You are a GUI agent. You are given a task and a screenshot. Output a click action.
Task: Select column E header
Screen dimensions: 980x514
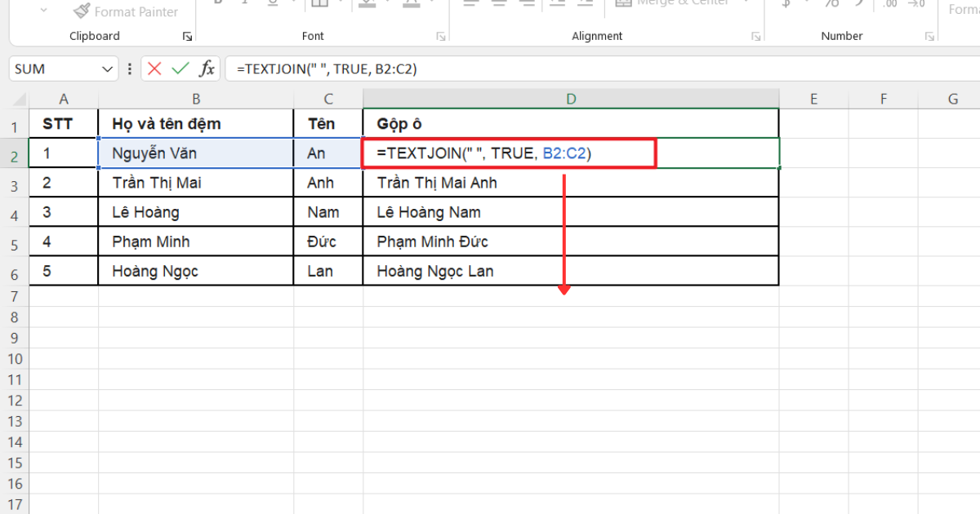pyautogui.click(x=813, y=99)
